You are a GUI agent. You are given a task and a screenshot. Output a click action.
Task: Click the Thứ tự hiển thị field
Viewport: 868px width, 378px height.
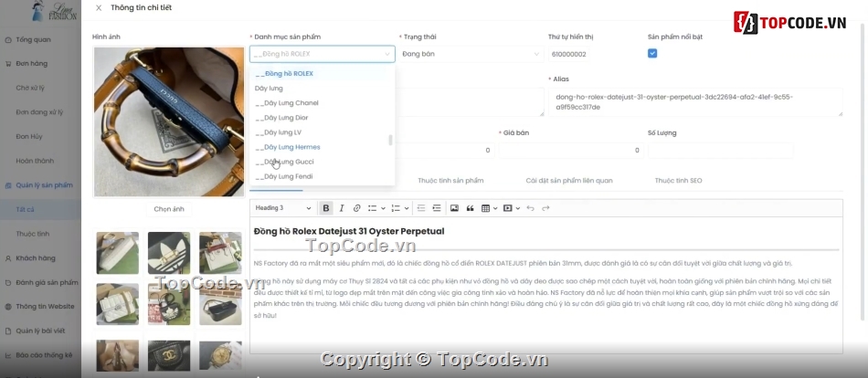(568, 54)
